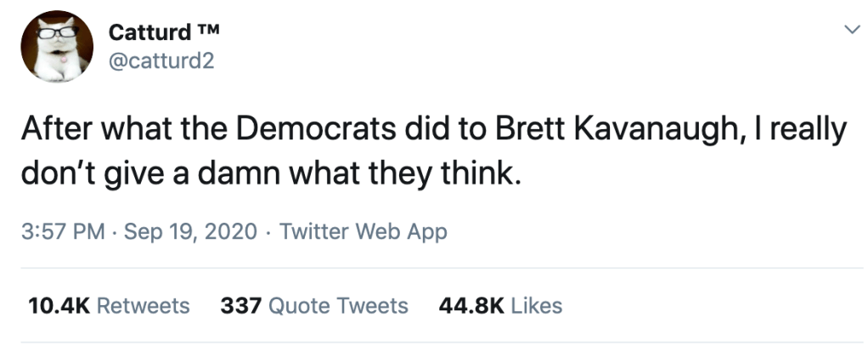Open the Twitter Web App source link
The width and height of the screenshot is (868, 346).
[x=363, y=231]
